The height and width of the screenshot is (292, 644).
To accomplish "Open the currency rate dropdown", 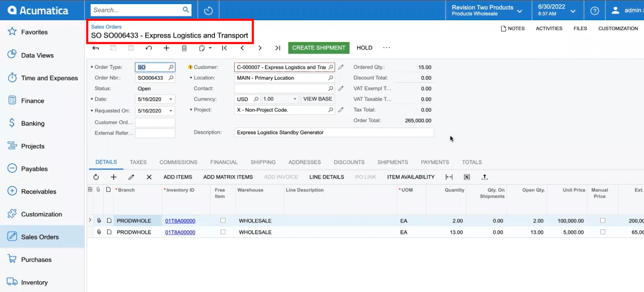I will 295,99.
